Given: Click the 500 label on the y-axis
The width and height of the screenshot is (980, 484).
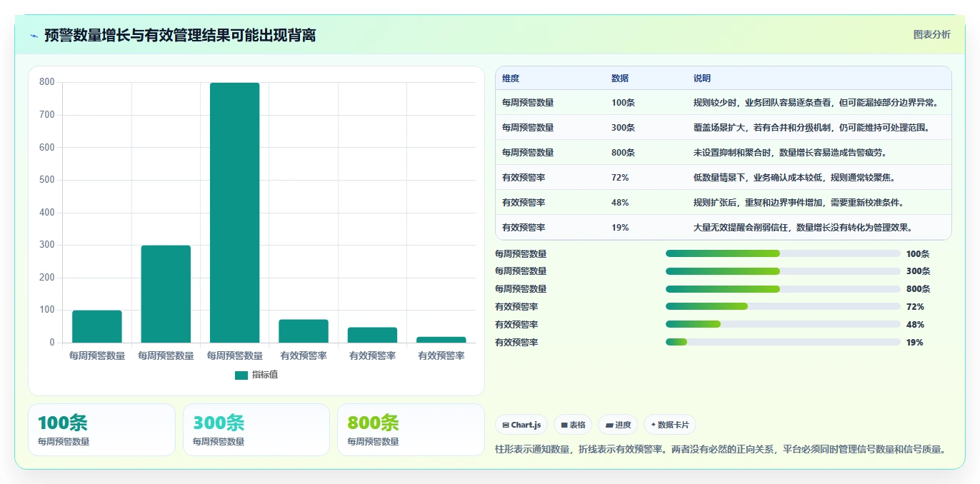Looking at the screenshot, I should (47, 180).
